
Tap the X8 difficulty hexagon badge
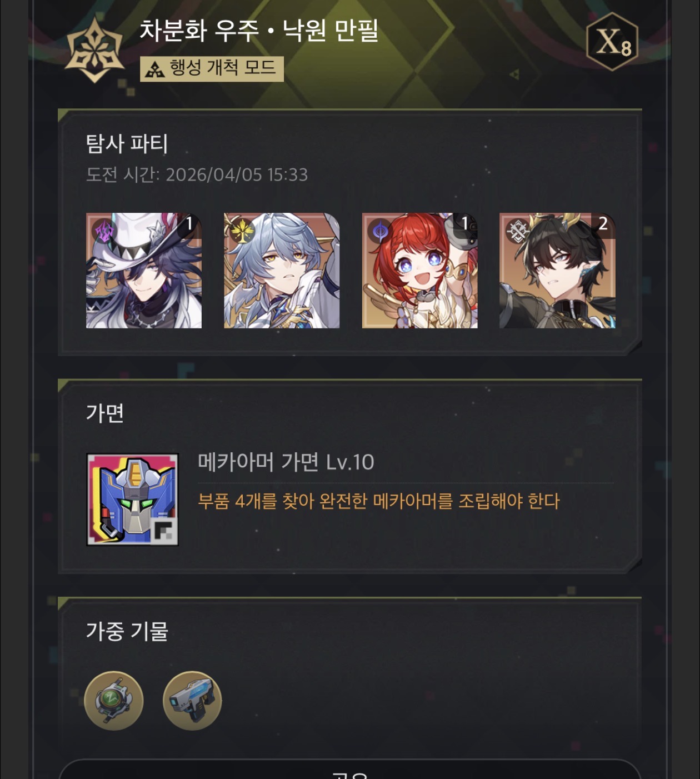point(612,42)
